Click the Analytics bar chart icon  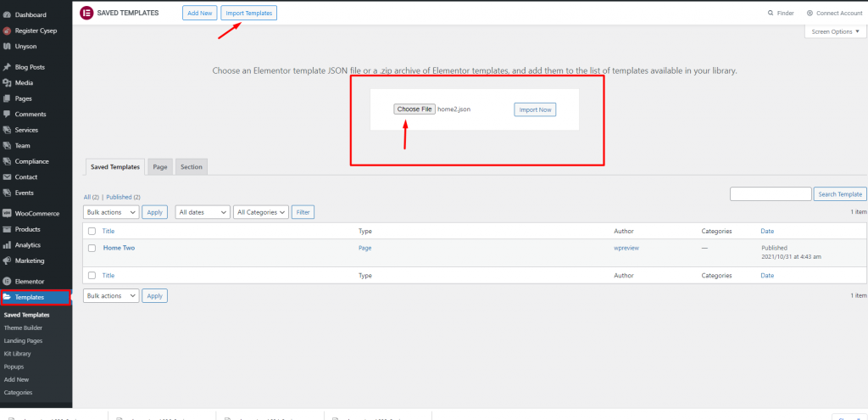click(x=7, y=245)
